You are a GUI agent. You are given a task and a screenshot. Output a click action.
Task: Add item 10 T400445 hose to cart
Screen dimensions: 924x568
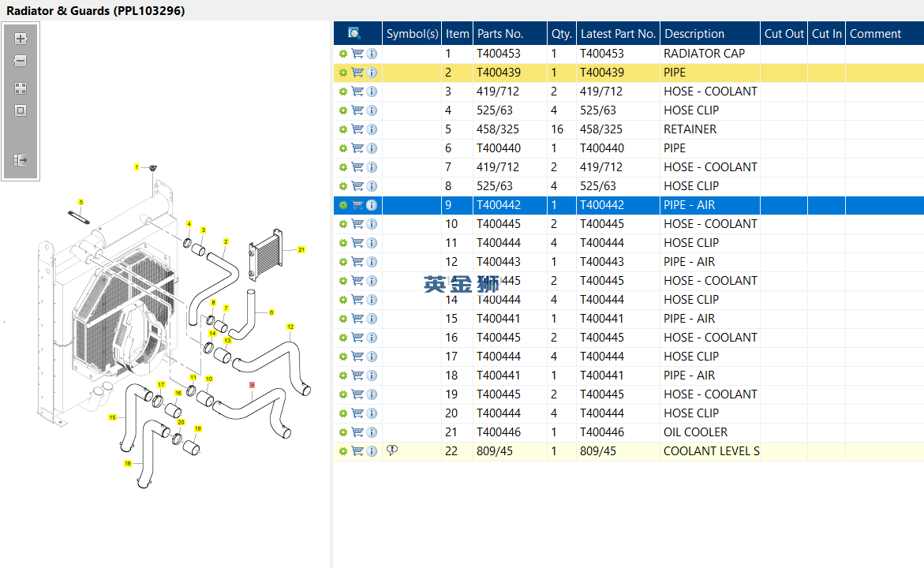pyautogui.click(x=357, y=224)
